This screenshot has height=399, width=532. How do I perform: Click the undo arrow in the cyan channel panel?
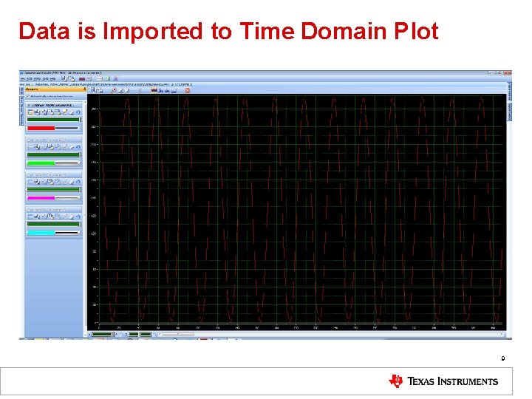click(x=78, y=216)
